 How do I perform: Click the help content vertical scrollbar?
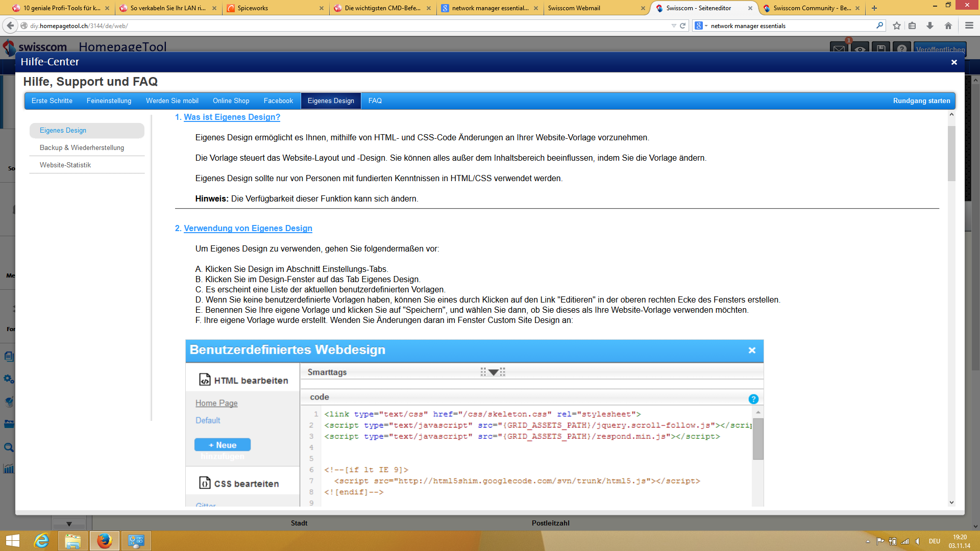click(951, 153)
